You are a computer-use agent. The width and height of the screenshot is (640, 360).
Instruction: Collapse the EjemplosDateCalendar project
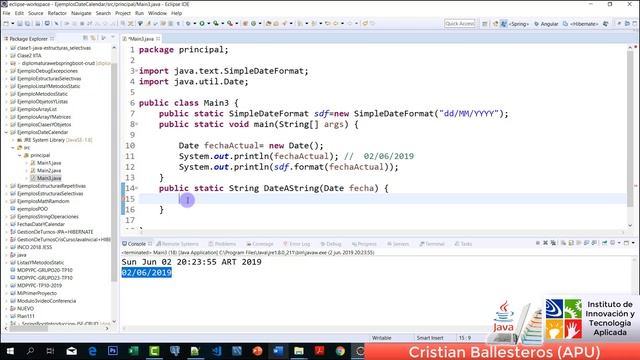click(x=6, y=132)
